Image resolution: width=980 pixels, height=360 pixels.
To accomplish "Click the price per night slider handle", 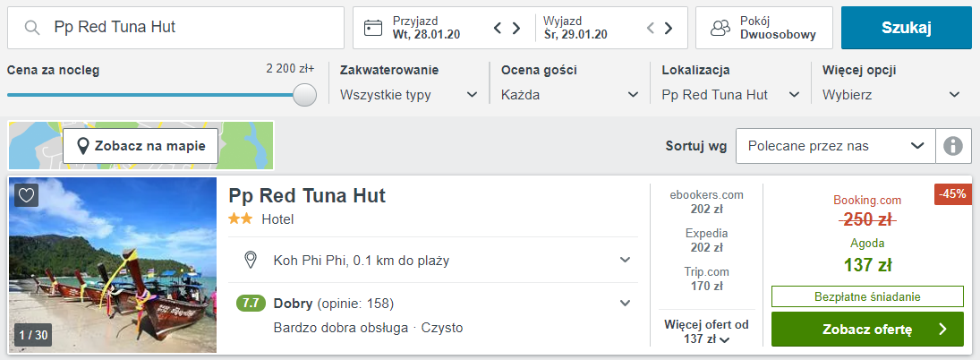I will [305, 95].
